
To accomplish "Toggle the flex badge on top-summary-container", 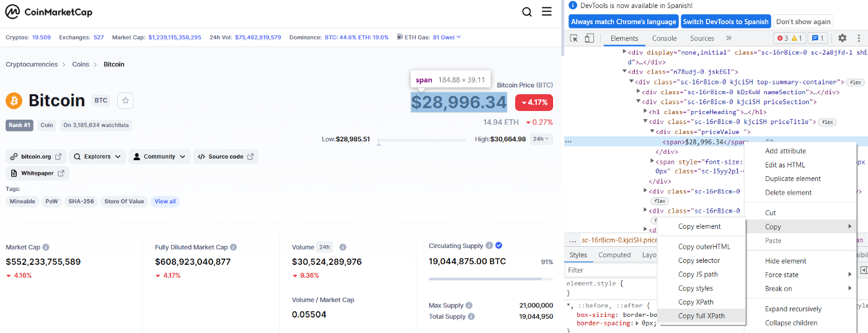I will pyautogui.click(x=856, y=82).
